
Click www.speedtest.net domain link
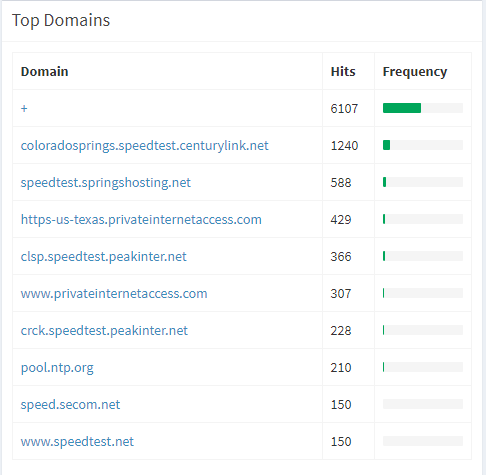coord(77,442)
